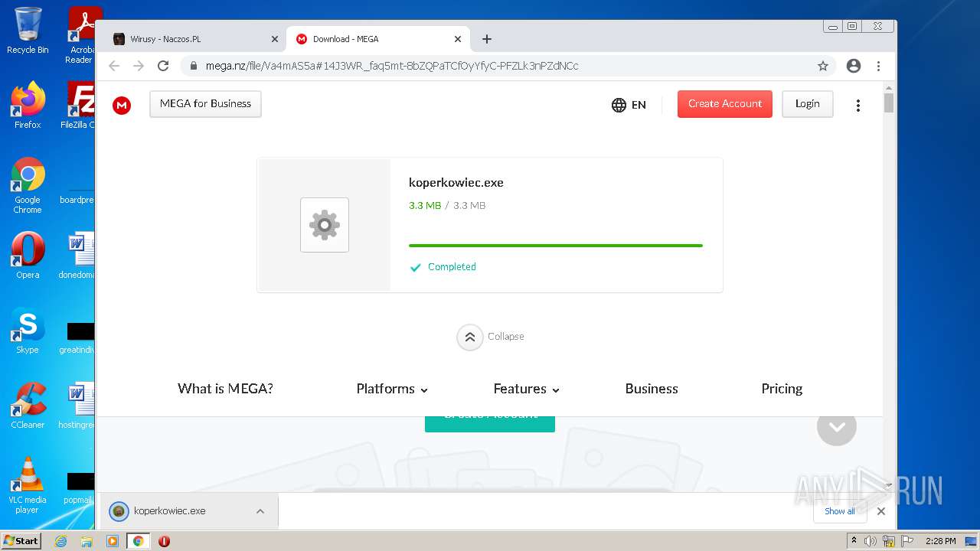980x551 pixels.
Task: Click Windows Media Player taskbar icon
Action: click(x=113, y=541)
